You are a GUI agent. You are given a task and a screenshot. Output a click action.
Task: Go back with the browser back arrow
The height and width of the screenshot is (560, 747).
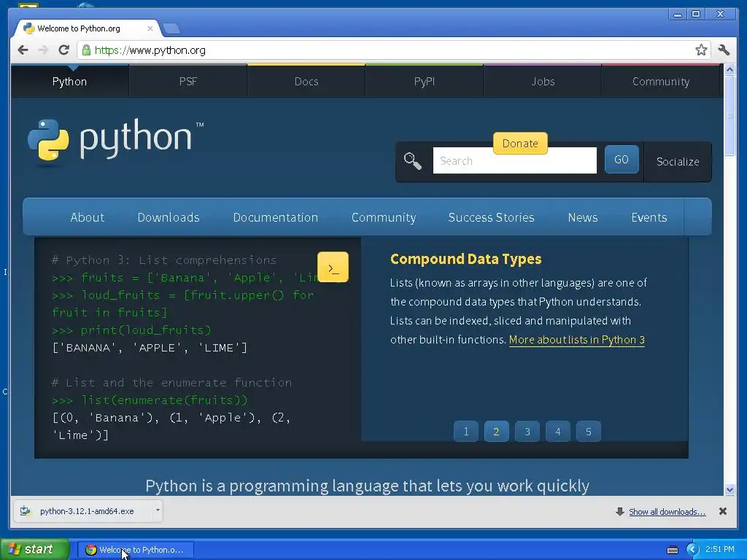click(23, 50)
